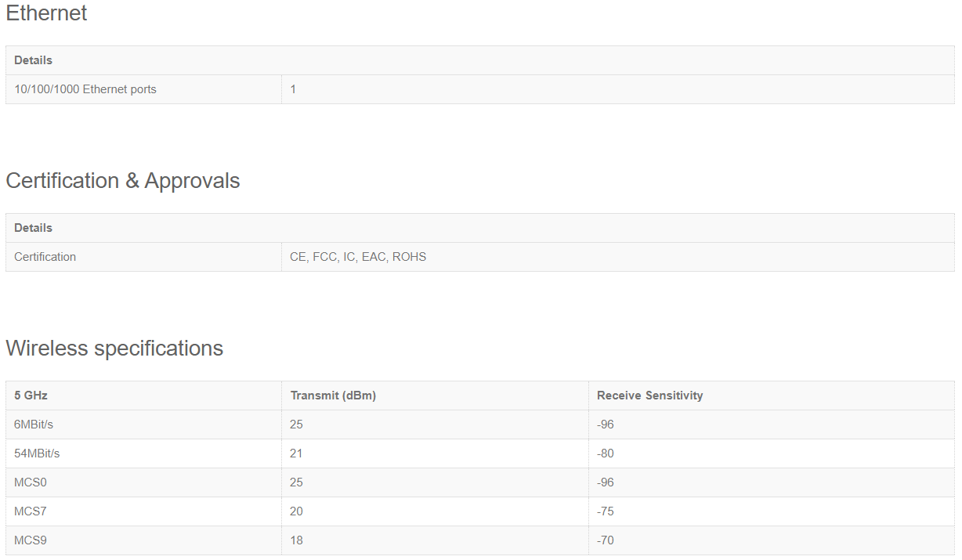Screen dimensions: 962x560
Task: Click the 54MBit/s row label
Action: [38, 453]
